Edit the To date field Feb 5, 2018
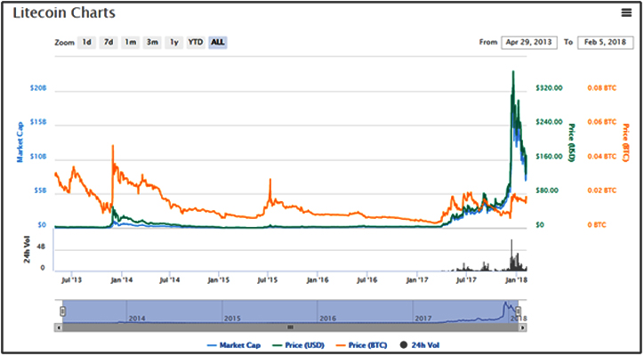Screen dimensions: 644x356 pos(606,43)
